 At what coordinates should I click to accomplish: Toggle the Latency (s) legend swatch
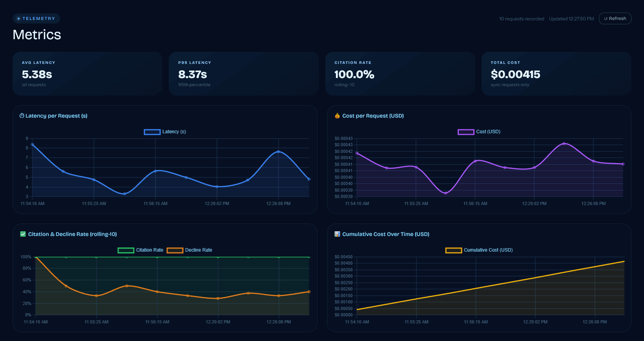[x=152, y=132]
